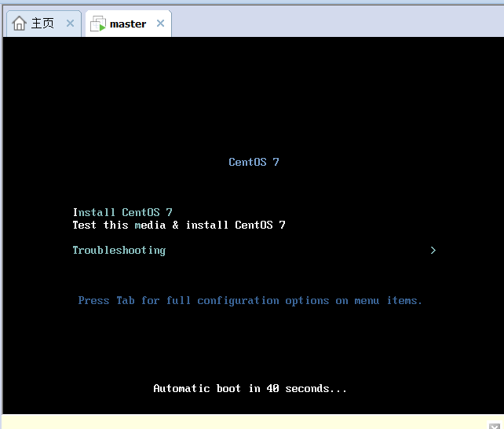Click the CentOS 7 title text
This screenshot has width=504, height=429.
254,162
